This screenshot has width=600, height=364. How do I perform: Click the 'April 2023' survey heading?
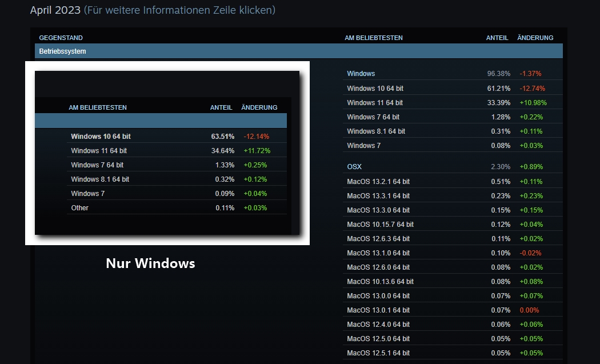coord(55,10)
